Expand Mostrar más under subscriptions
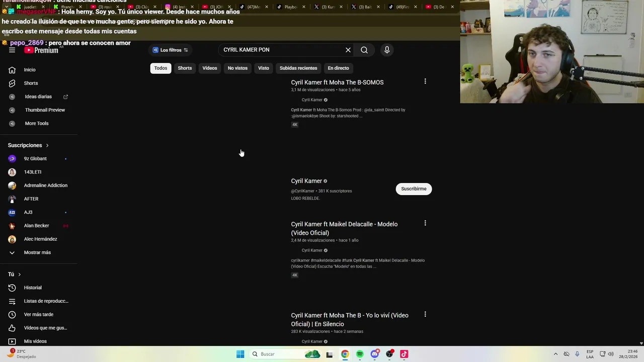644x362 pixels. (37, 252)
